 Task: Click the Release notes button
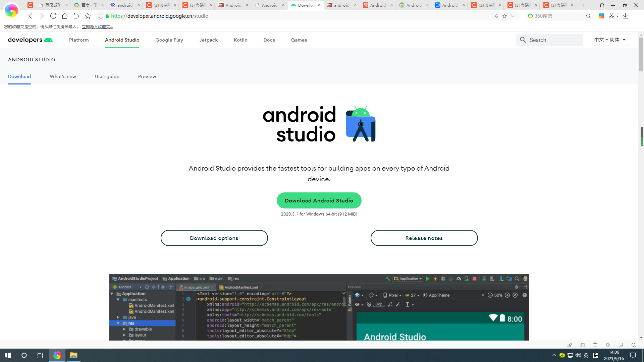click(x=424, y=238)
